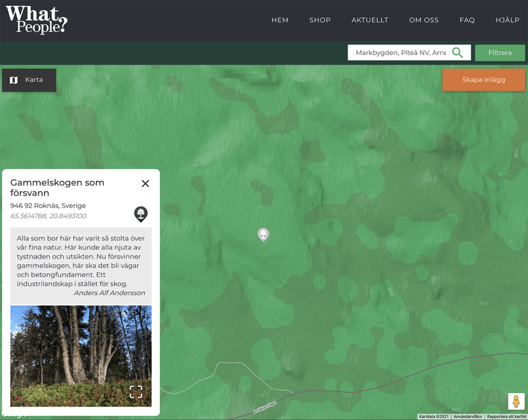Click the magnifying glass search icon
The image size is (528, 420).
click(457, 53)
